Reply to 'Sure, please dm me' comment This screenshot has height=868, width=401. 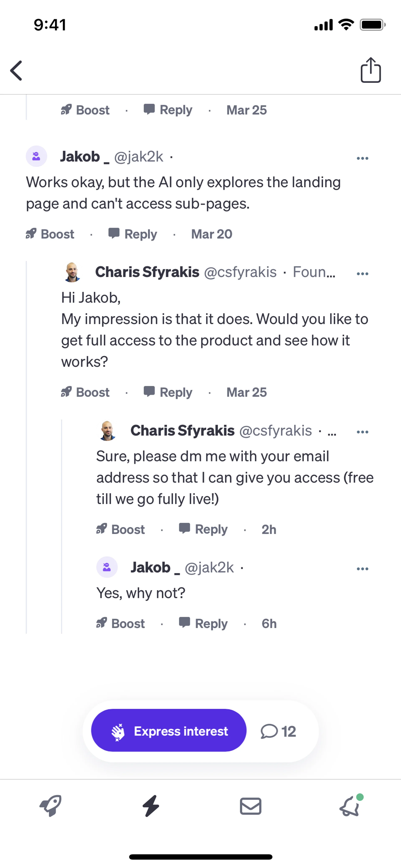point(203,529)
